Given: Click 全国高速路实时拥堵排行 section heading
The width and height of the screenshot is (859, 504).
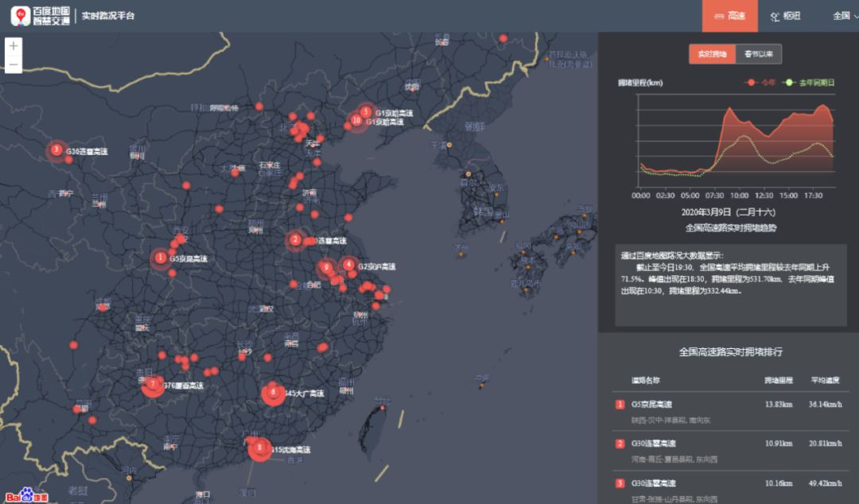Looking at the screenshot, I should pos(730,351).
